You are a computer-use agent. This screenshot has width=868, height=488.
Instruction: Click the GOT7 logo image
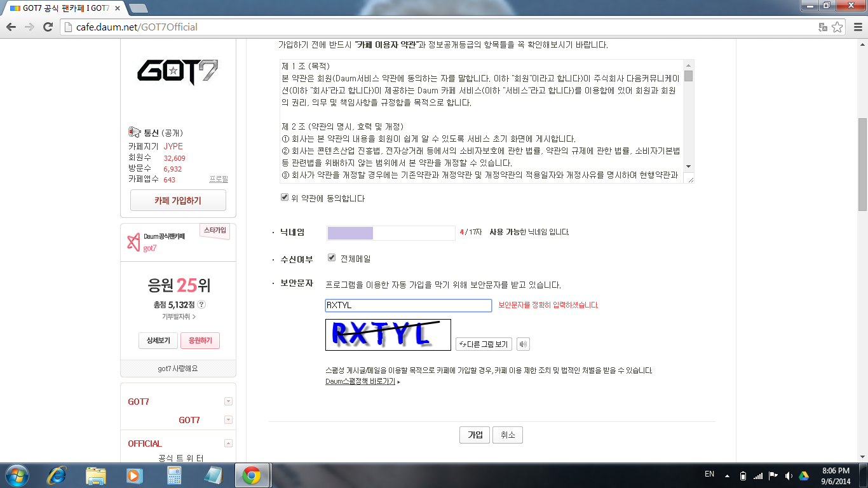(x=178, y=72)
